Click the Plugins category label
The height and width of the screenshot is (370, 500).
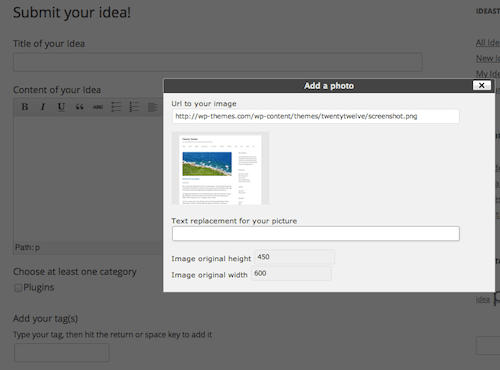[39, 287]
